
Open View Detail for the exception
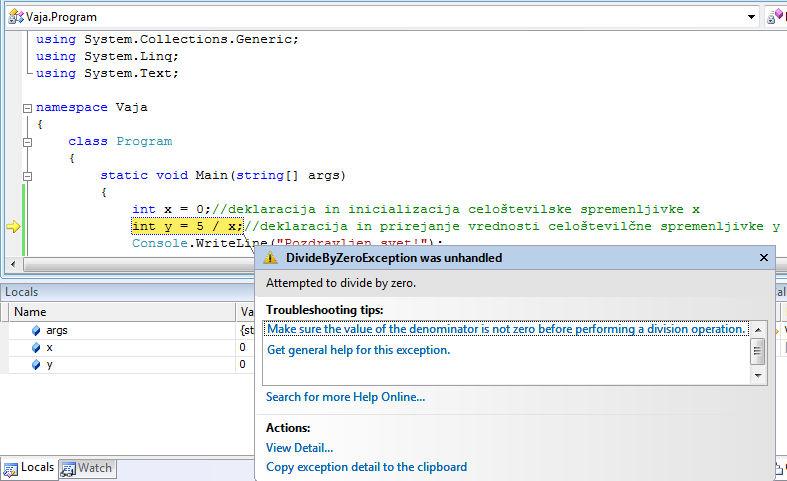pos(299,447)
